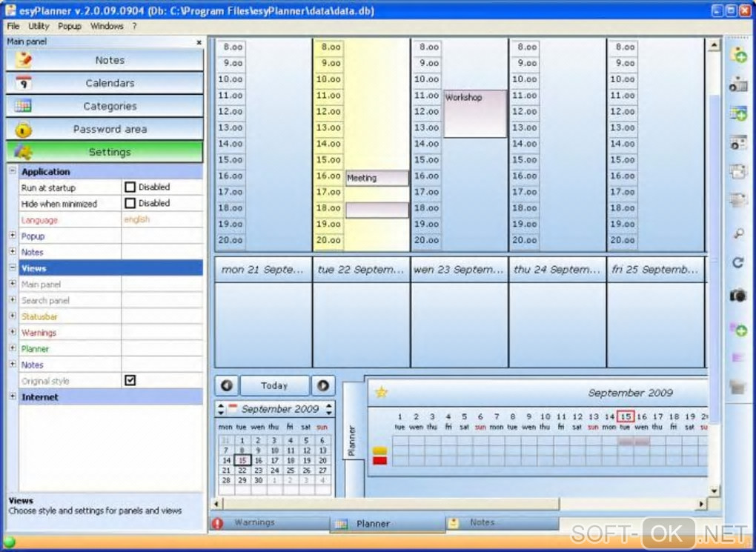Expand the Popup settings node
This screenshot has height=552, width=756.
(x=13, y=236)
